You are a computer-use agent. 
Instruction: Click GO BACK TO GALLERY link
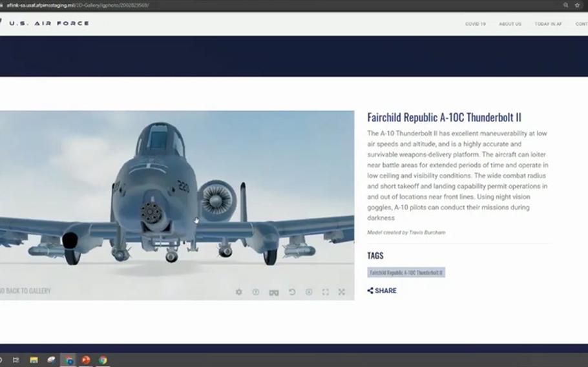point(25,291)
